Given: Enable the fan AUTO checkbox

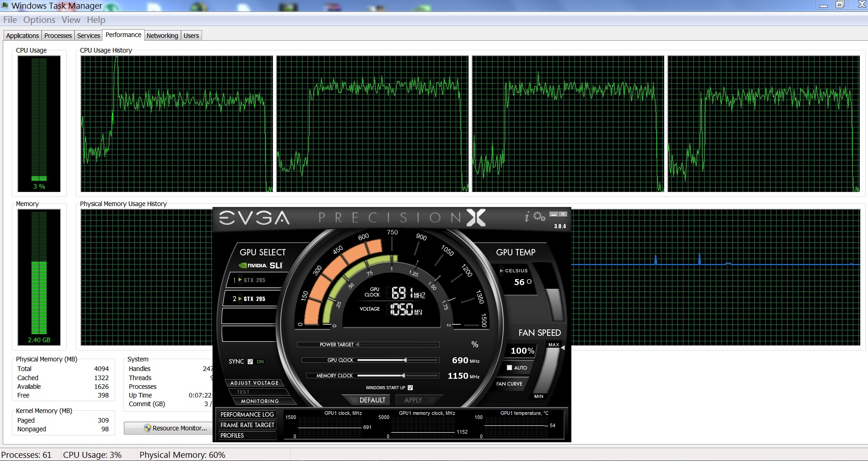Looking at the screenshot, I should (509, 368).
